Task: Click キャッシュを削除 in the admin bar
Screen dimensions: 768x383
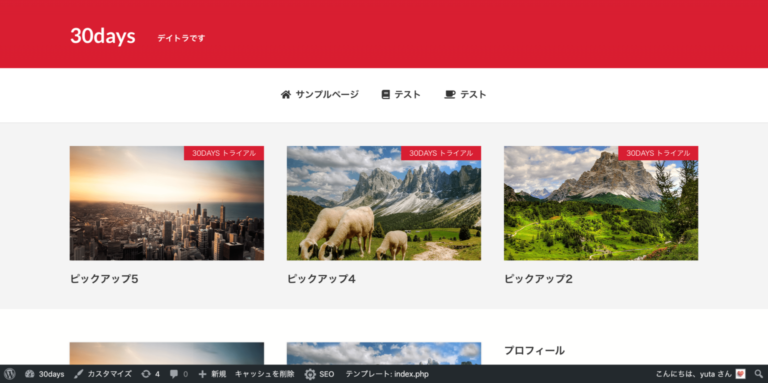Action: (264, 374)
